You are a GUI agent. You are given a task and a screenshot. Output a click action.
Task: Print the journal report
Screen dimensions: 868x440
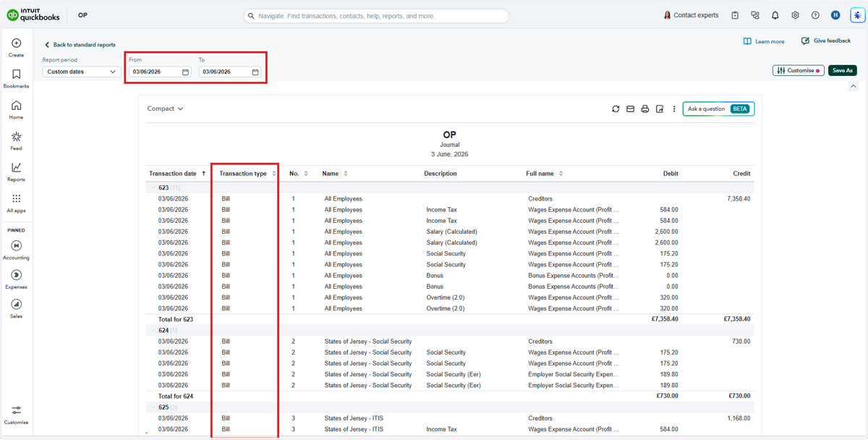pyautogui.click(x=644, y=109)
